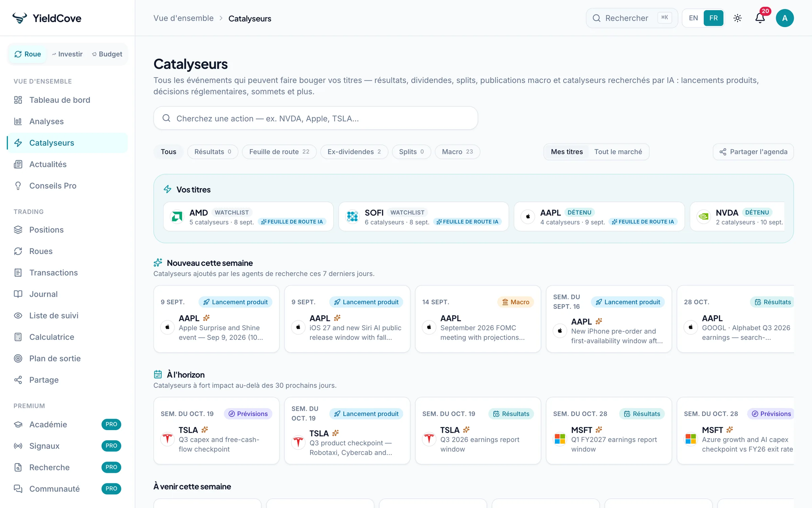Filter by Ex-dividendes
Viewport: 812px width, 508px height.
tap(354, 152)
